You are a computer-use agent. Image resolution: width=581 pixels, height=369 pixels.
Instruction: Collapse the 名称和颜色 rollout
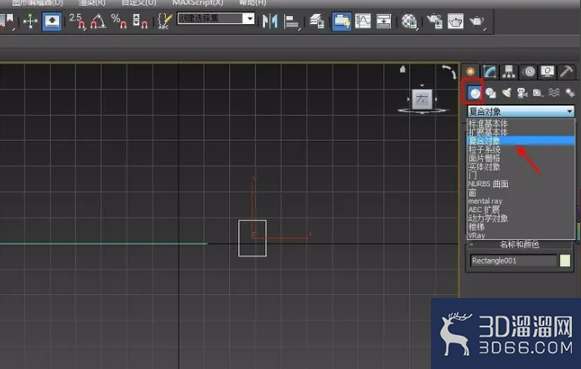[519, 245]
